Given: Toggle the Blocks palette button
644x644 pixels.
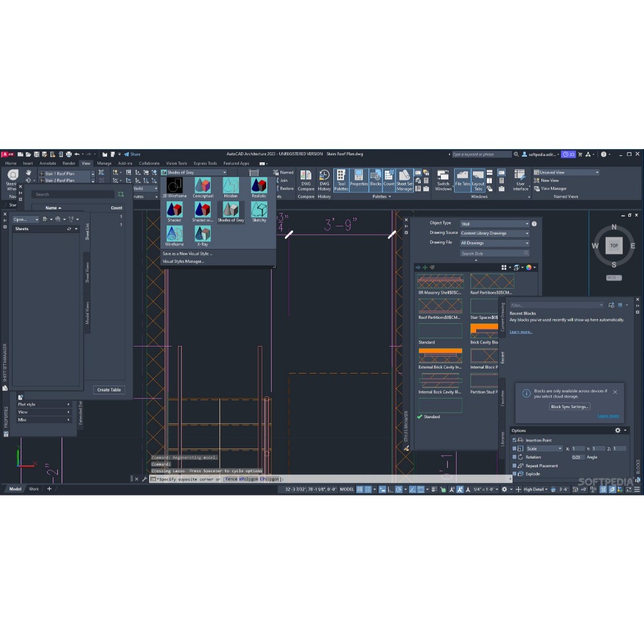Looking at the screenshot, I should (x=375, y=180).
